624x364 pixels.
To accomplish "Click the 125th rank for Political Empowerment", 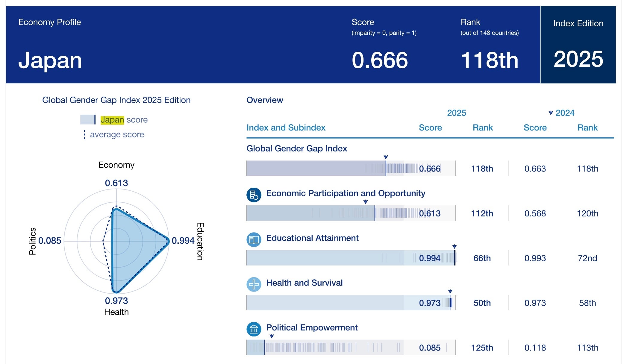I will click(482, 348).
